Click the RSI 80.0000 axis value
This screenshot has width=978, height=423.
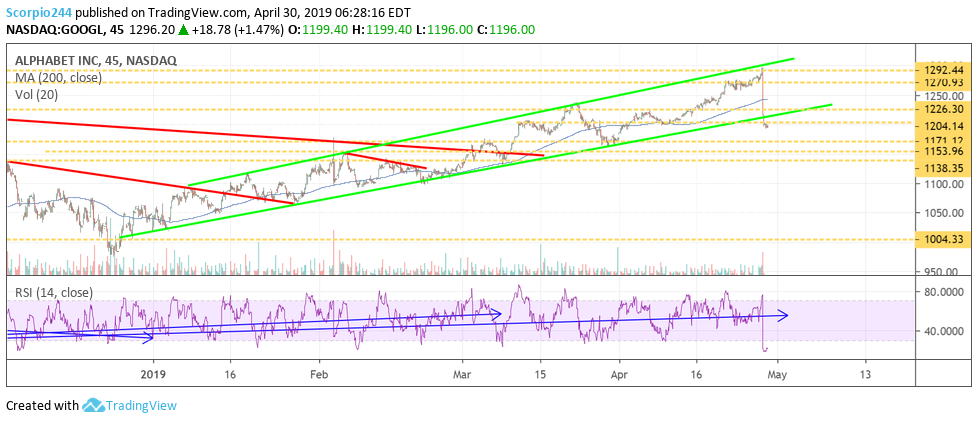tap(945, 291)
